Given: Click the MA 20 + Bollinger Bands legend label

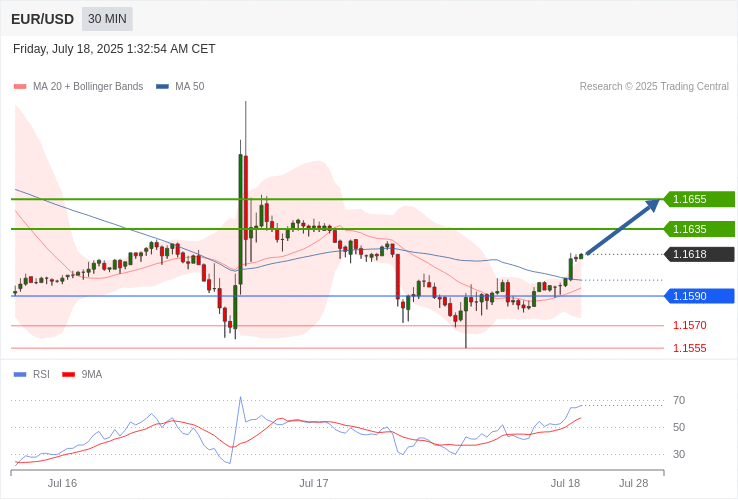Looking at the screenshot, I should pyautogui.click(x=88, y=87).
